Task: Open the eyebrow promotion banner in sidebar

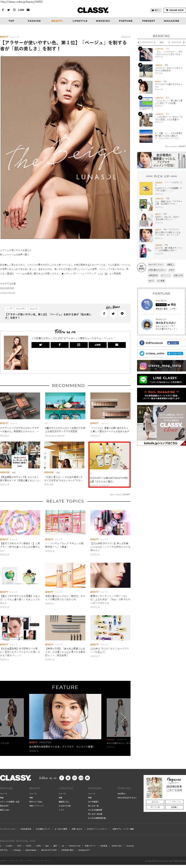Action: pos(161,160)
